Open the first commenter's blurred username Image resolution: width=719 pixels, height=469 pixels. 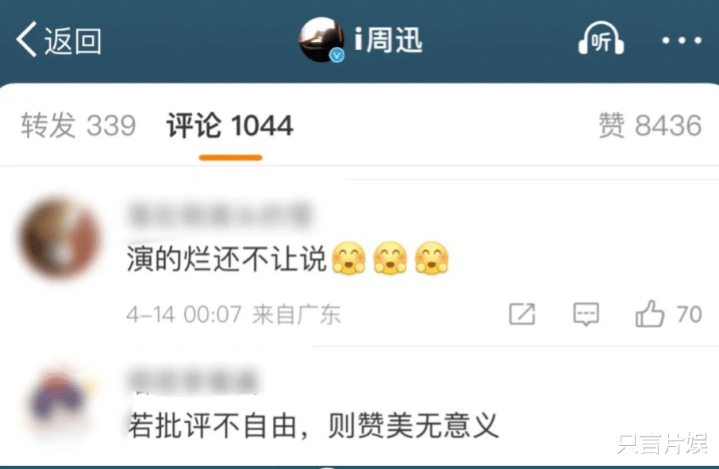(220, 215)
